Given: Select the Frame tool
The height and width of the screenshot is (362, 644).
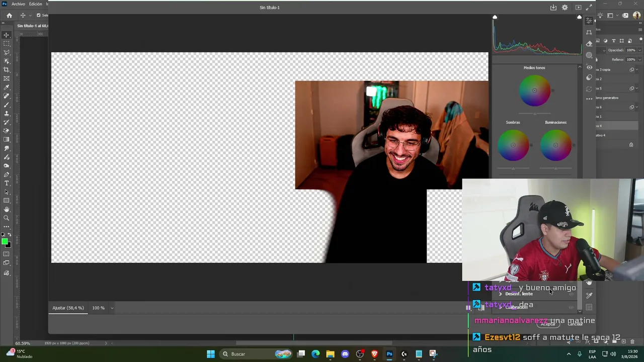Looking at the screenshot, I should click(7, 78).
